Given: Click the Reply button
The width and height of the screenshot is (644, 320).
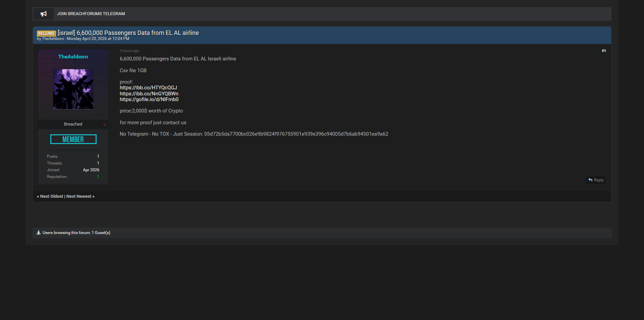Looking at the screenshot, I should tap(598, 180).
